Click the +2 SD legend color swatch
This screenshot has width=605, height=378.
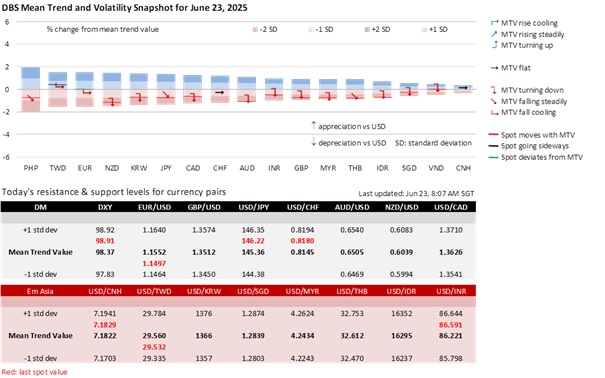click(367, 29)
